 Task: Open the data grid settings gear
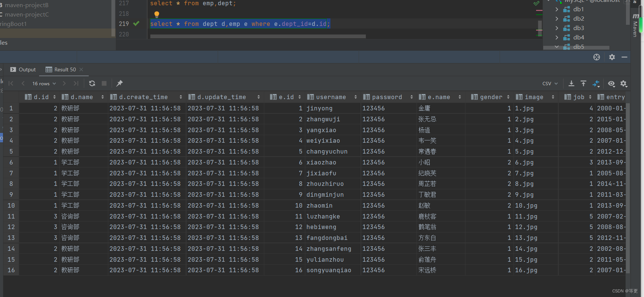[624, 83]
